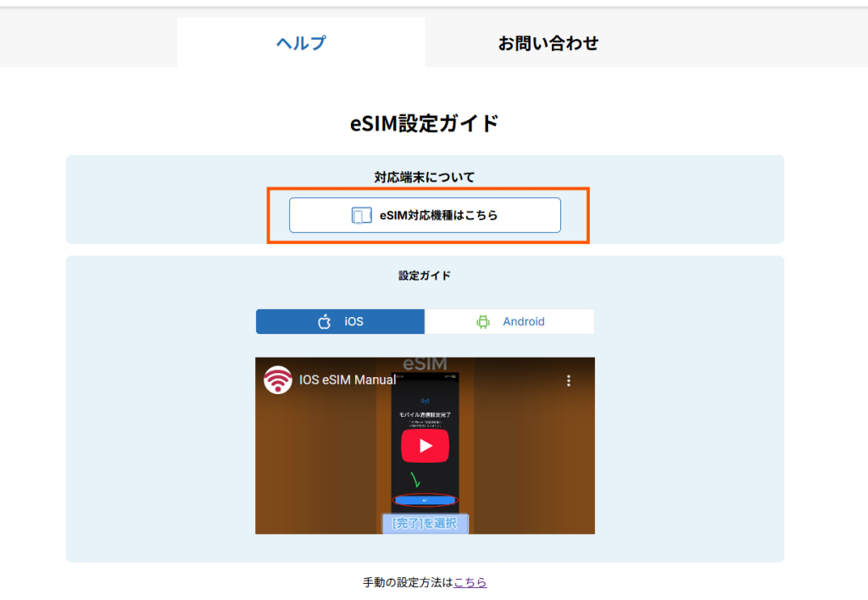
Task: Click the 手動の設定方法は text
Action: click(x=408, y=582)
